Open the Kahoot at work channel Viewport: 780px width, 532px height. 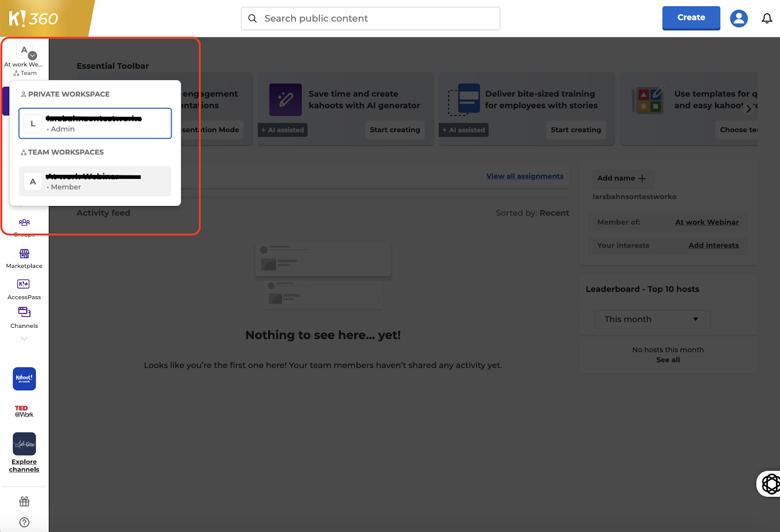(24, 379)
